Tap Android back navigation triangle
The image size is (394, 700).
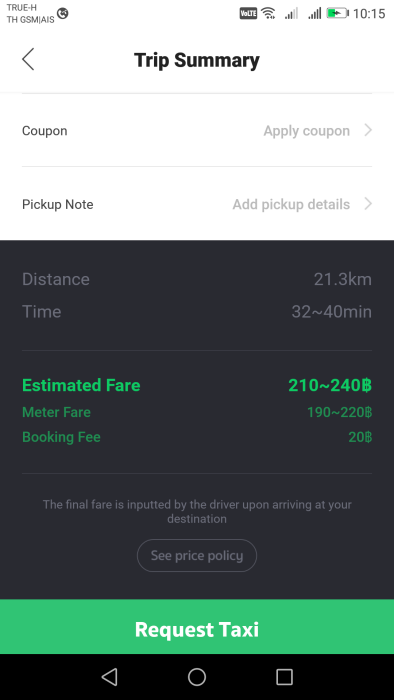(109, 677)
